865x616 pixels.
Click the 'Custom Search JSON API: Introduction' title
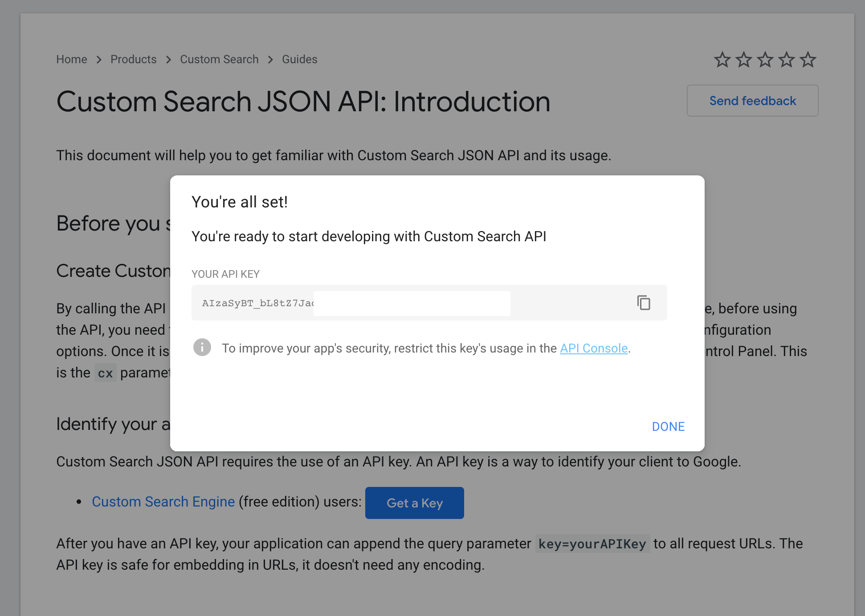point(303,101)
